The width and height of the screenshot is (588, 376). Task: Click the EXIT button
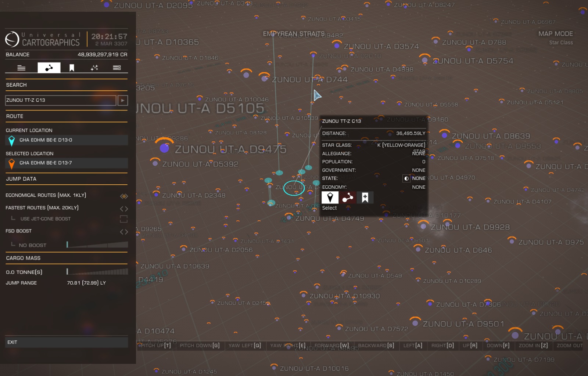(67, 342)
